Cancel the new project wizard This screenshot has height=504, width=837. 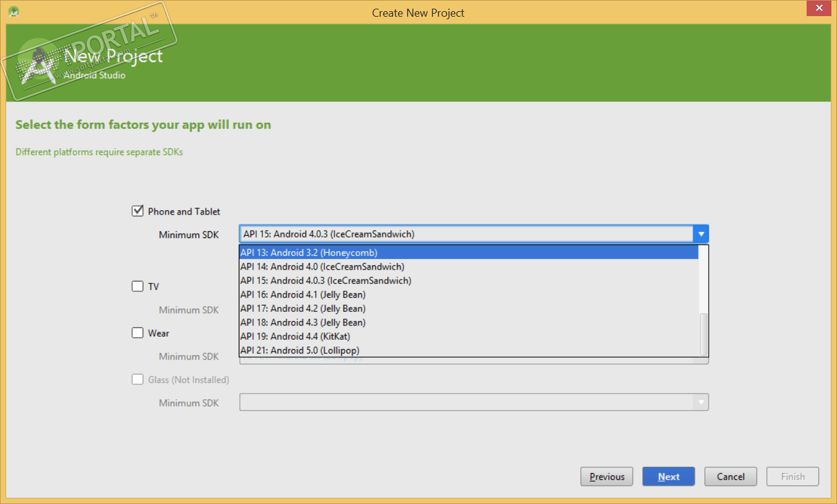[730, 477]
